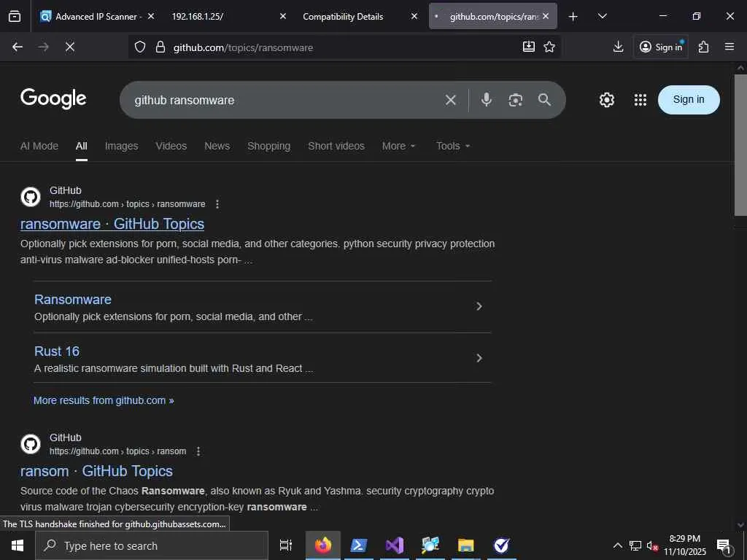This screenshot has width=747, height=560.
Task: Click the install/save page icon in address bar
Action: 528,47
